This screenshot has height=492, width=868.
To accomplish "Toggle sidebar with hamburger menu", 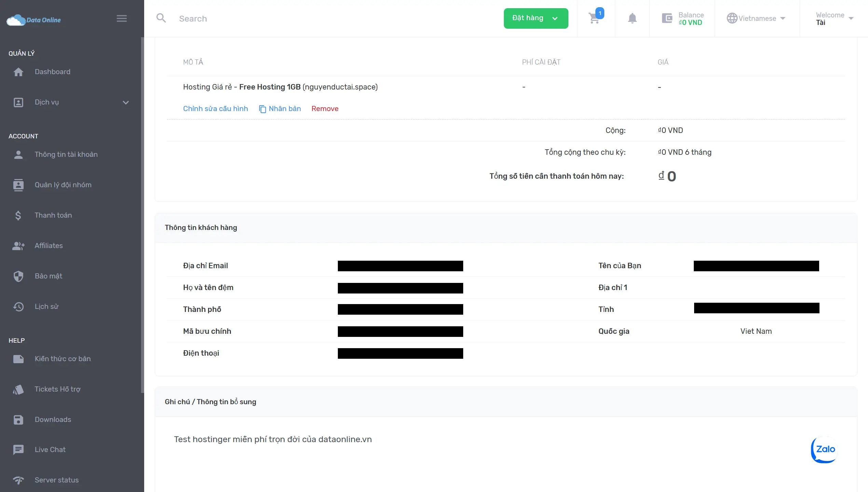I will (122, 18).
